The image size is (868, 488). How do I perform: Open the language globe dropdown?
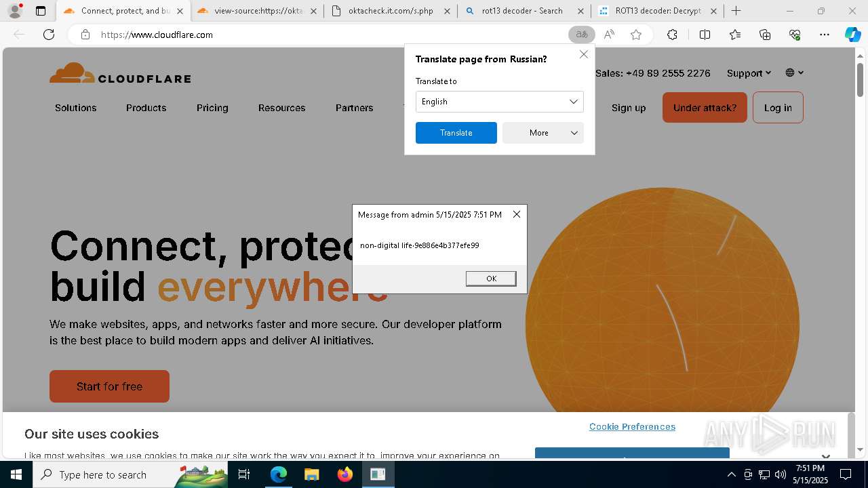(x=795, y=73)
